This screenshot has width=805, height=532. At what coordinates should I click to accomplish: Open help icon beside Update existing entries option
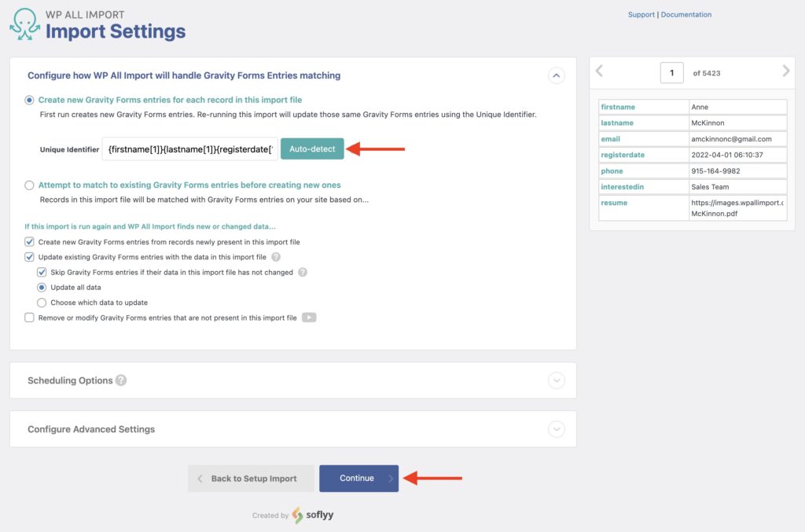[276, 257]
